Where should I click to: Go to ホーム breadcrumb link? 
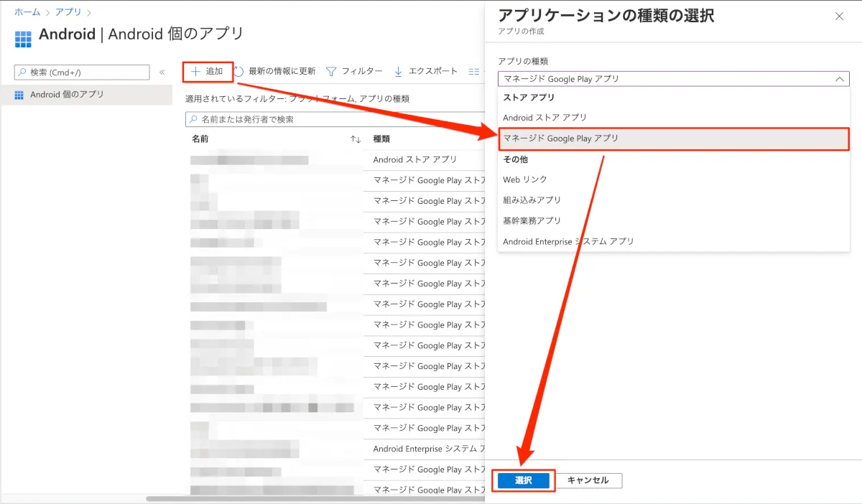(x=27, y=12)
